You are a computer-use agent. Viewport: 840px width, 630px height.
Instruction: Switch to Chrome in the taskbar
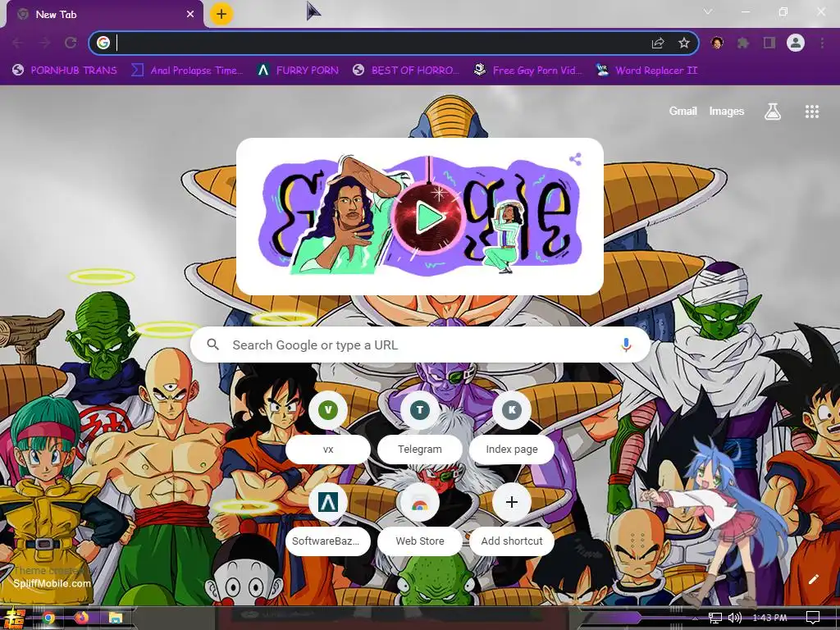click(48, 619)
